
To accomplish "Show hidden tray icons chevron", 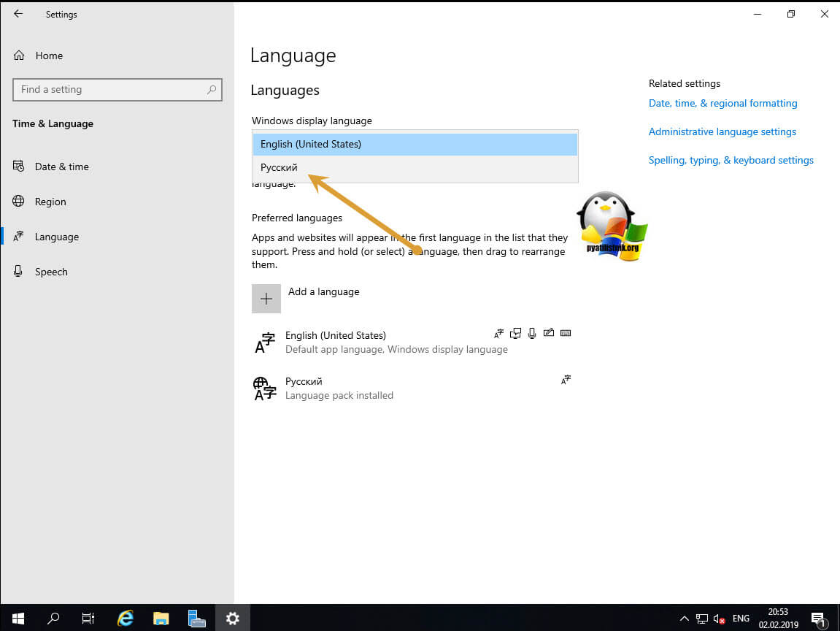I will point(684,619).
